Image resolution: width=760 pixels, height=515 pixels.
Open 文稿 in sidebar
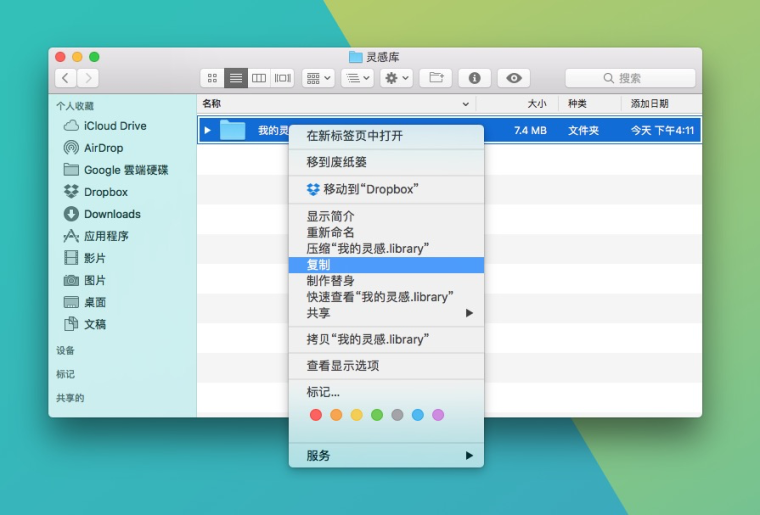(85, 324)
